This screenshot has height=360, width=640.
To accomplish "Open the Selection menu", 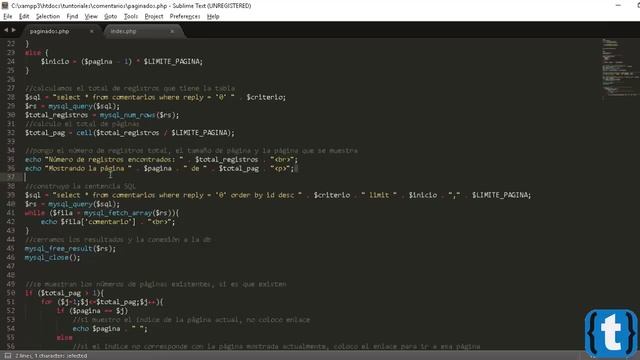I will point(48,16).
